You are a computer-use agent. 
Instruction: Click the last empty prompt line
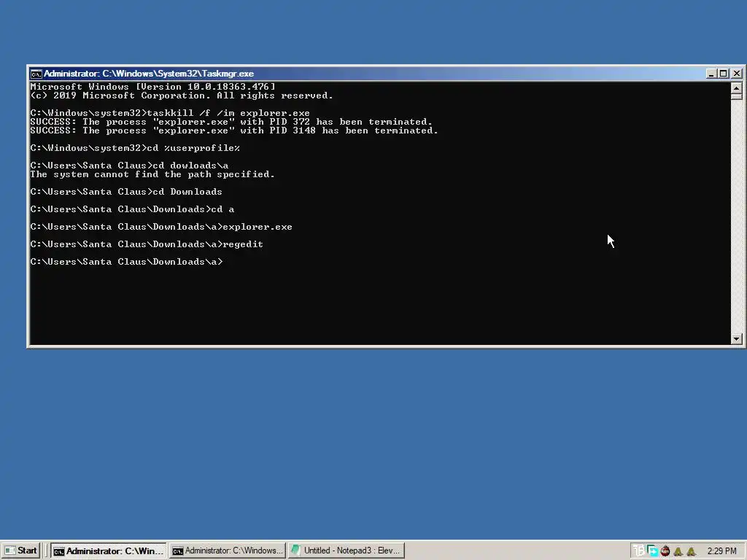click(x=126, y=262)
